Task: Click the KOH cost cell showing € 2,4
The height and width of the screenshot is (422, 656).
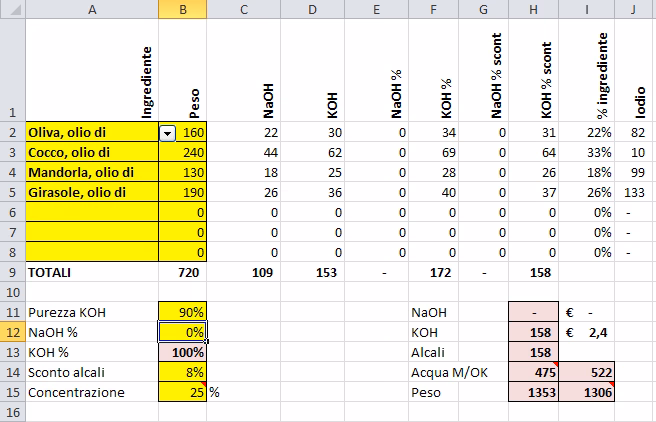Action: coord(585,332)
